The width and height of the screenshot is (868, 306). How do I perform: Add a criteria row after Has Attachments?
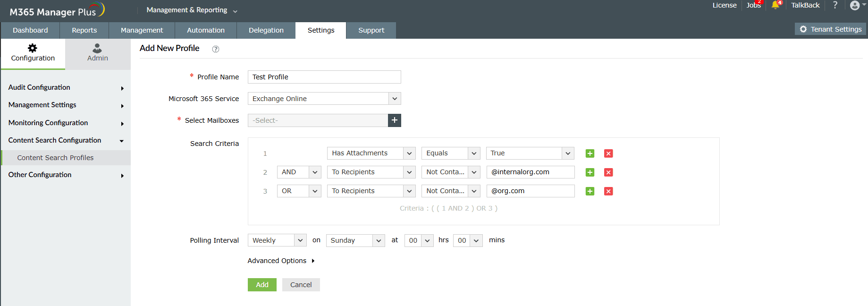[590, 153]
